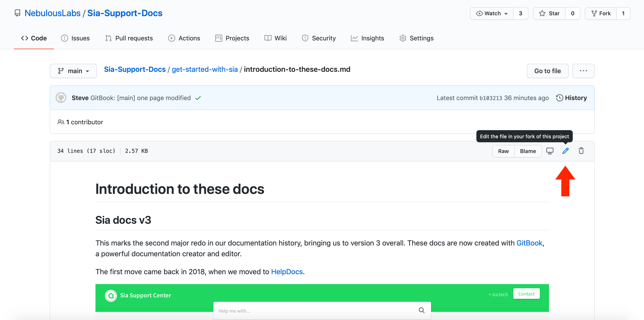Open the three-dots more options menu
644x320 pixels.
point(583,71)
